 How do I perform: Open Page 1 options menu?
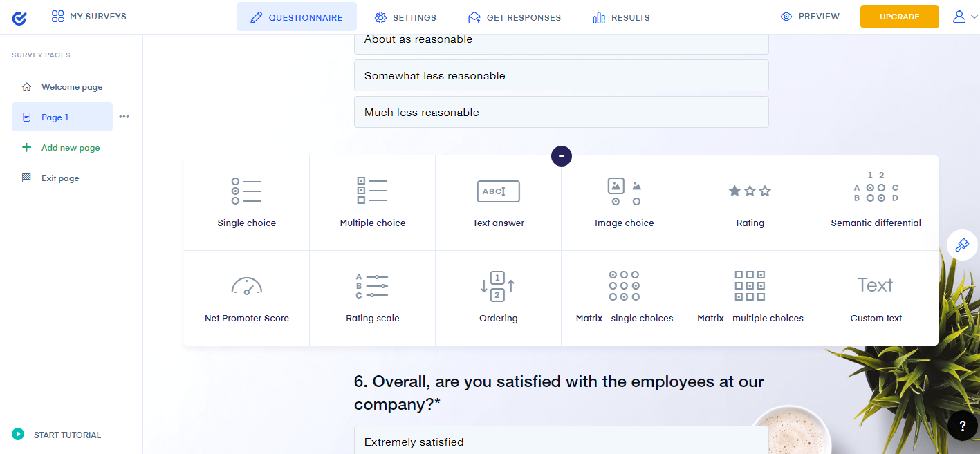tap(124, 117)
